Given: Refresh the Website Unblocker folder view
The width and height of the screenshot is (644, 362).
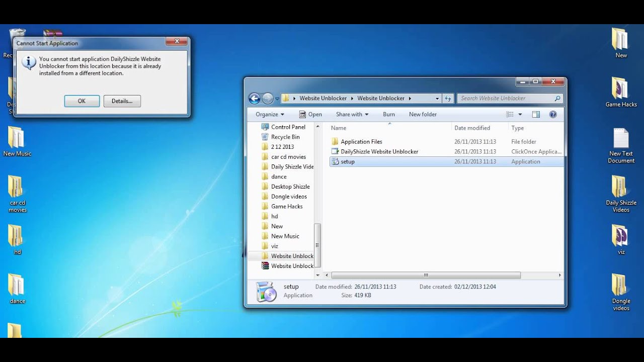Looking at the screenshot, I should (448, 99).
